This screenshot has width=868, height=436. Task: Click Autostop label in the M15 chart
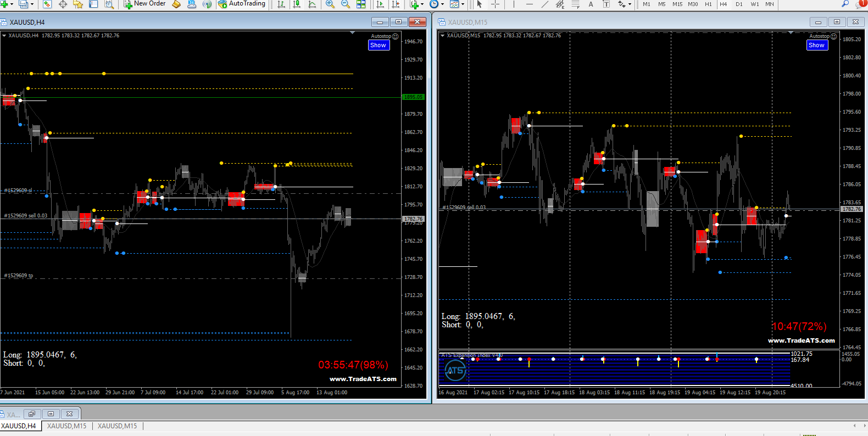(x=820, y=36)
